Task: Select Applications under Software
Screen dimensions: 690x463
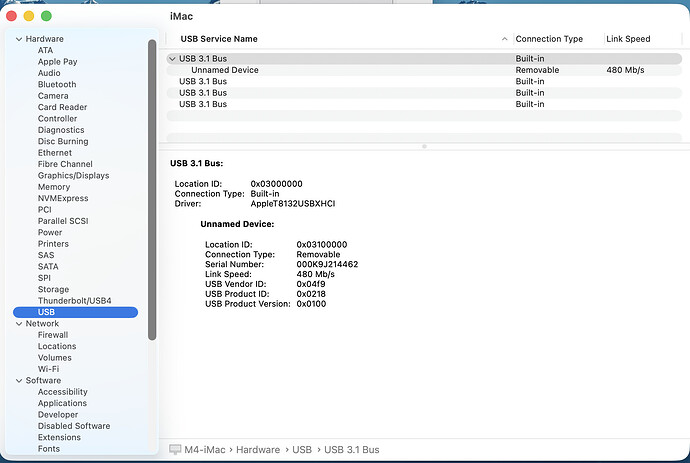Action: tap(62, 403)
